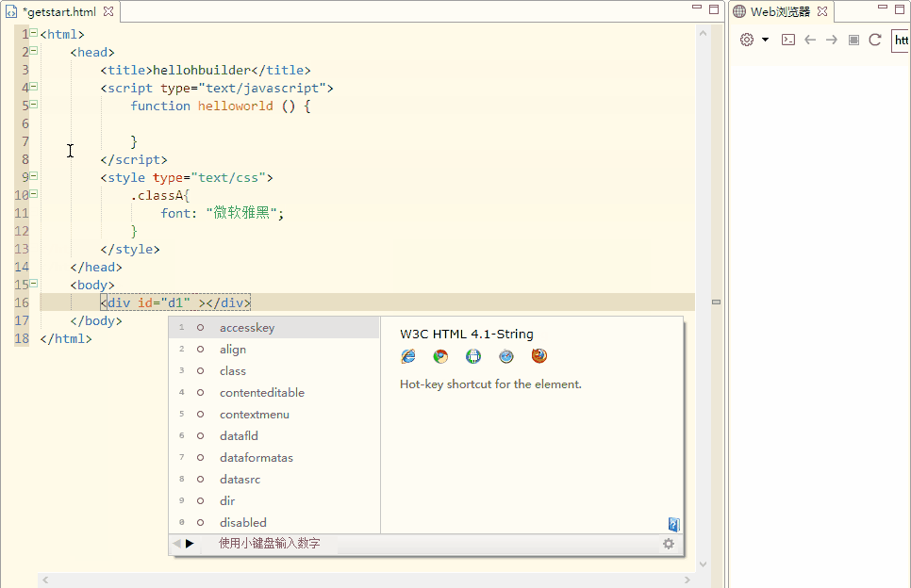Minimize the editor panel
The height and width of the screenshot is (588, 911).
click(x=697, y=8)
